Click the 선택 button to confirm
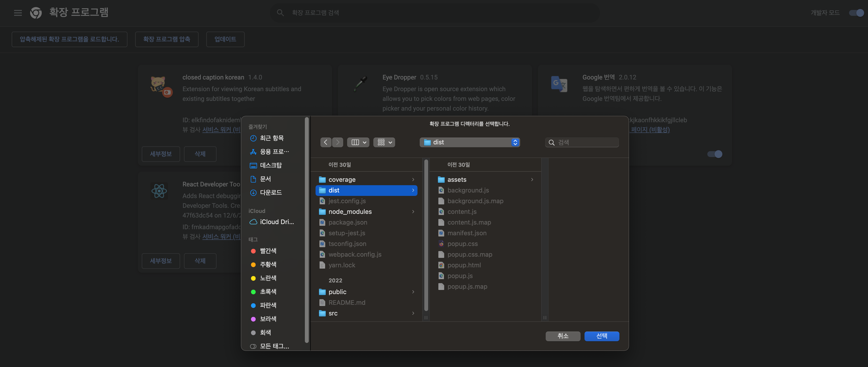 pos(602,335)
